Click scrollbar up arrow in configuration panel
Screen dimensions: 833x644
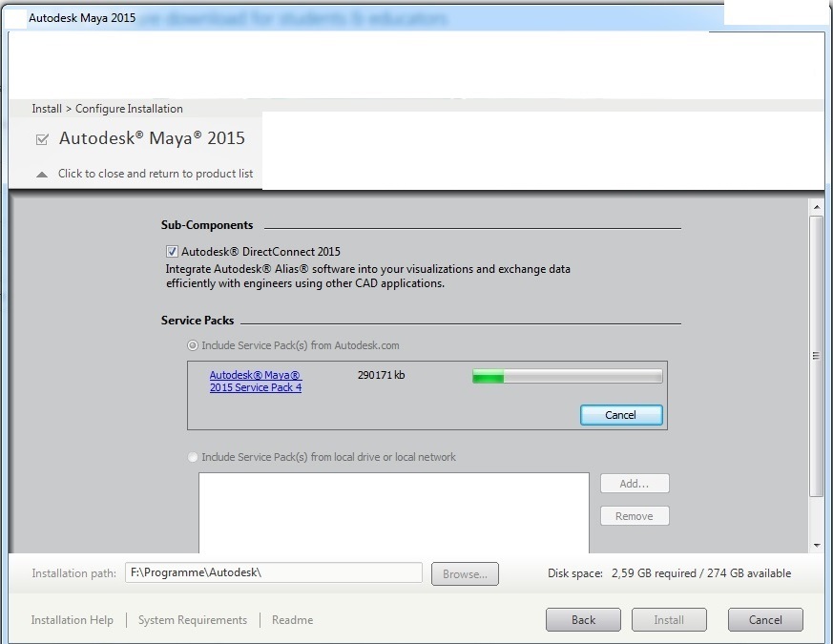click(x=817, y=207)
